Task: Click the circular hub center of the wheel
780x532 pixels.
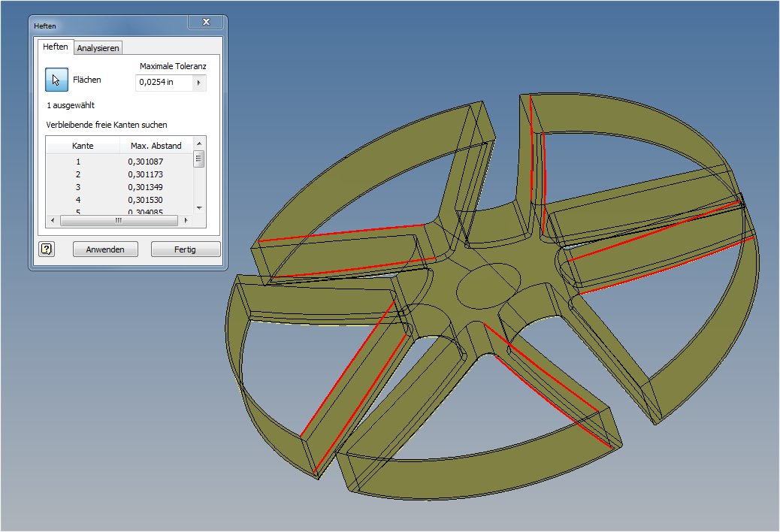Action: 488,286
